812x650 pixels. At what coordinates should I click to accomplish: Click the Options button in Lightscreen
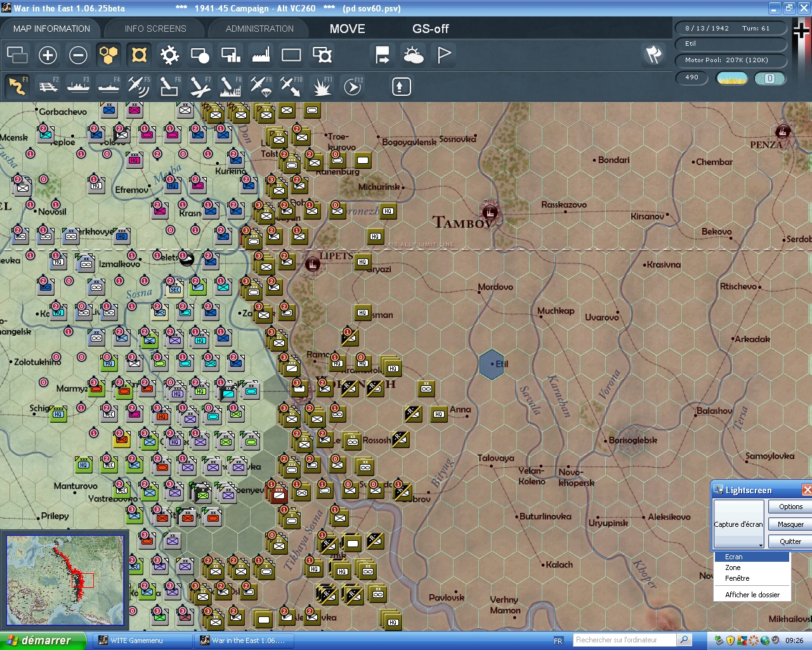tap(789, 507)
